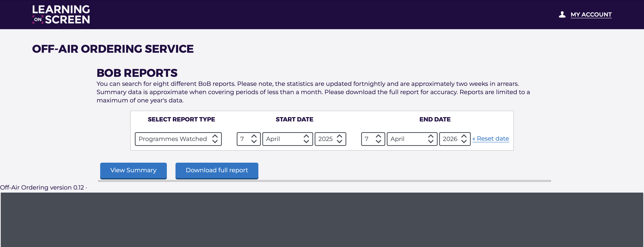The width and height of the screenshot is (644, 247).
Task: Click the Learning on Screen logo
Action: (61, 14)
